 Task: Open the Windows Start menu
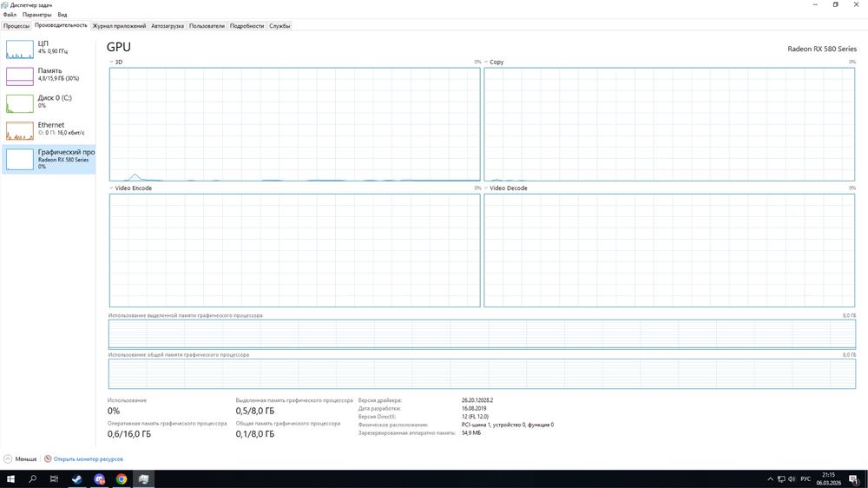(10, 479)
